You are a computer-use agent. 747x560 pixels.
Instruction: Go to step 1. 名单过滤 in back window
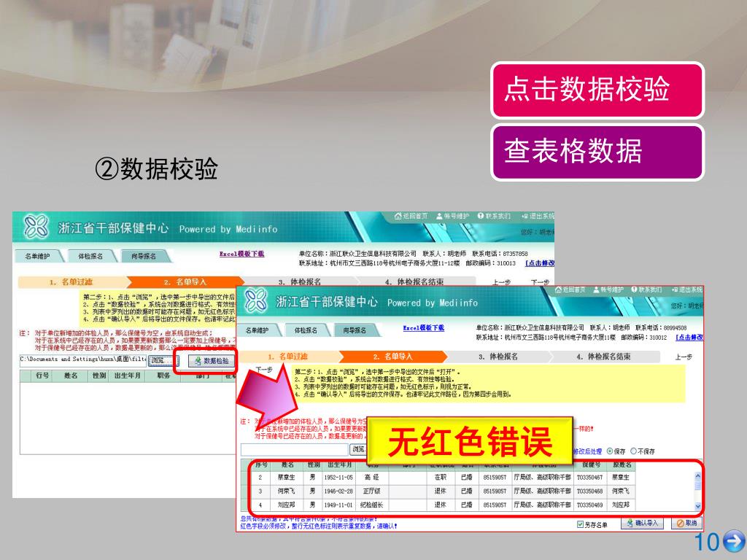[71, 282]
